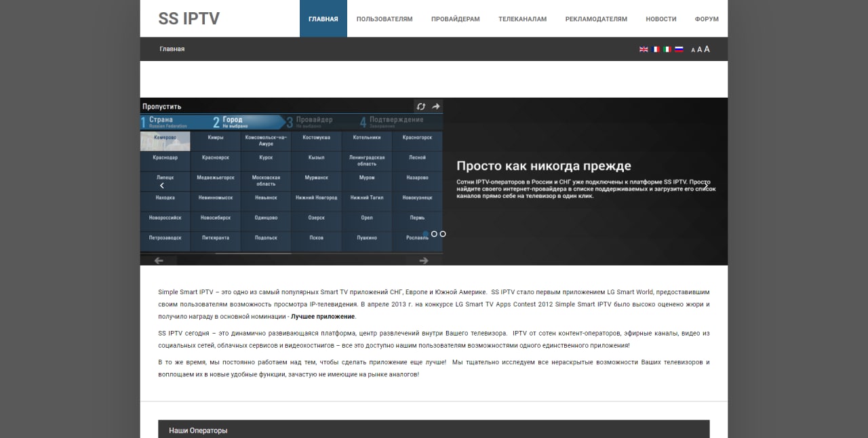Choose the Кимры city cell
Screen dimensions: 868x438
coord(216,141)
